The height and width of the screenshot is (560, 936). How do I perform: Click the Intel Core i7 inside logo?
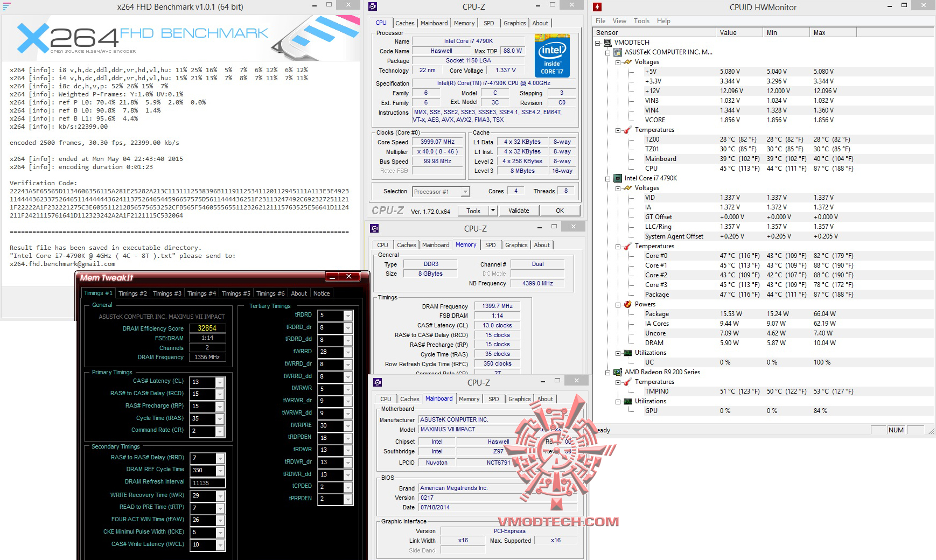tap(552, 57)
